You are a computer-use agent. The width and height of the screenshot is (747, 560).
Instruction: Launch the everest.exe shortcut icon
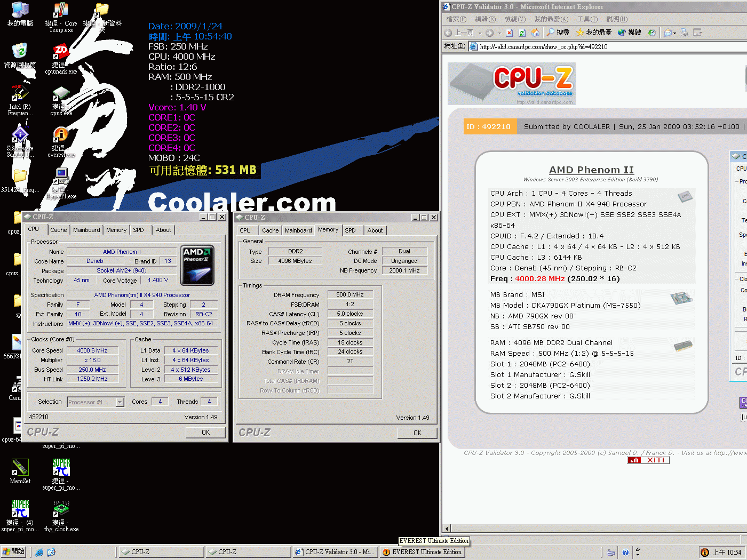tap(61, 142)
